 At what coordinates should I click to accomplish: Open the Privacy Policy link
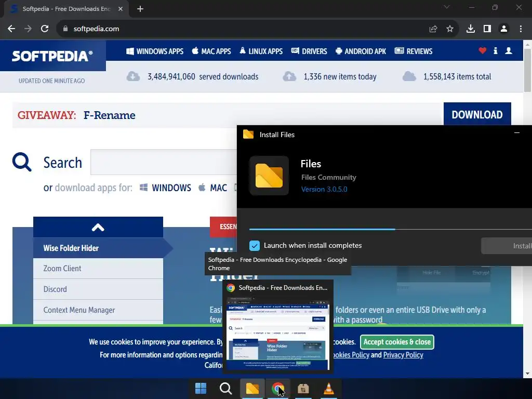pyautogui.click(x=403, y=355)
